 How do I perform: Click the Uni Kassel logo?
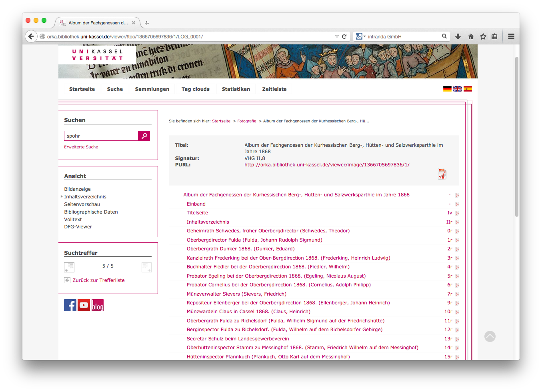pos(97,55)
